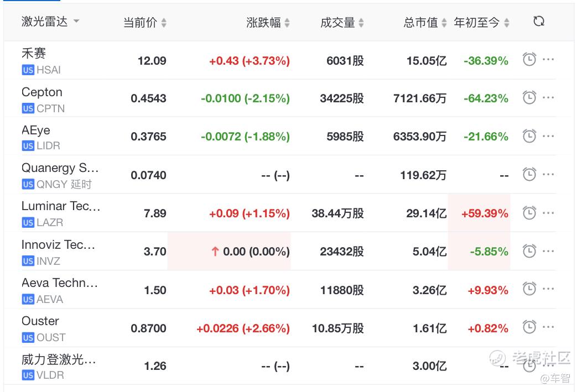The width and height of the screenshot is (582, 392).
Task: Sort by 当前价 column
Action: (144, 23)
